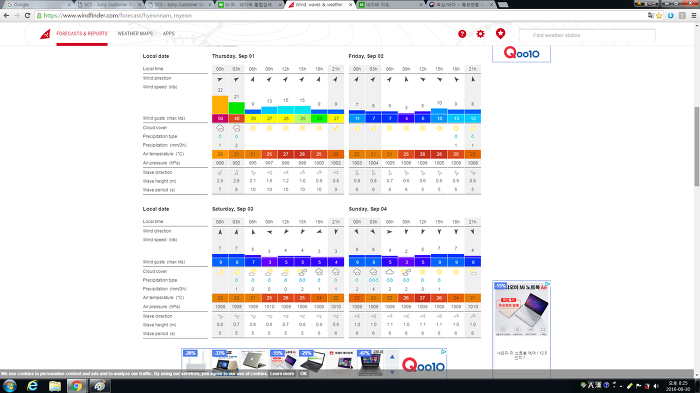This screenshot has height=393, width=700.
Task: Click the Windfinder red logo
Action: (45, 34)
